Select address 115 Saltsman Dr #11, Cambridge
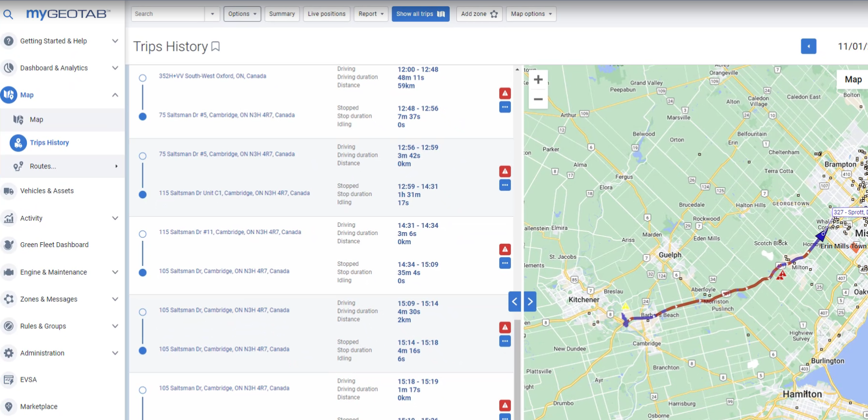Viewport: 868px width, 420px height. pos(230,232)
